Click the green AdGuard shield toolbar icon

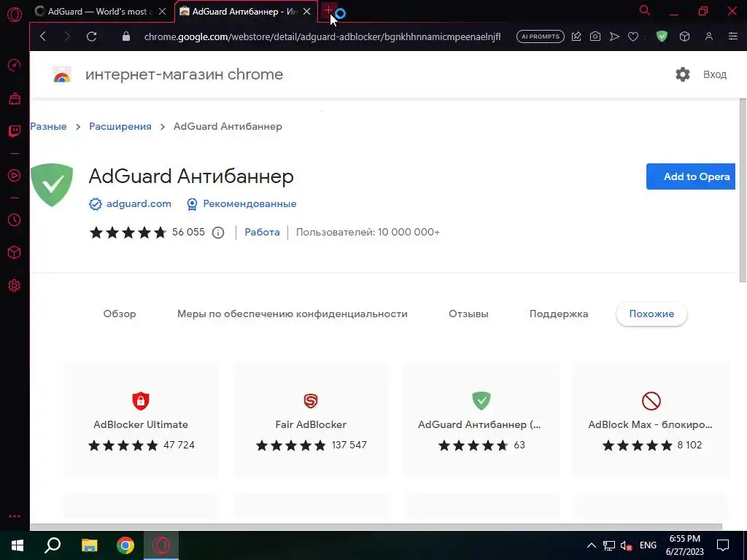click(x=662, y=36)
